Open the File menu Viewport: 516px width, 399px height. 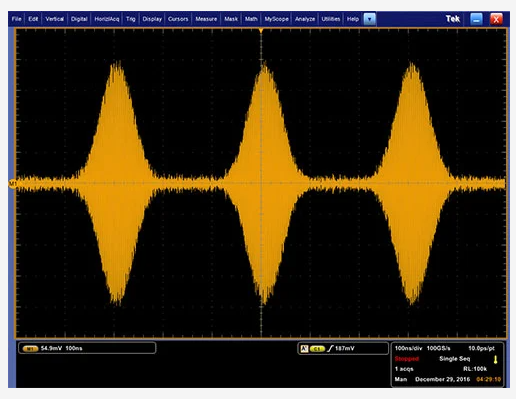point(16,19)
